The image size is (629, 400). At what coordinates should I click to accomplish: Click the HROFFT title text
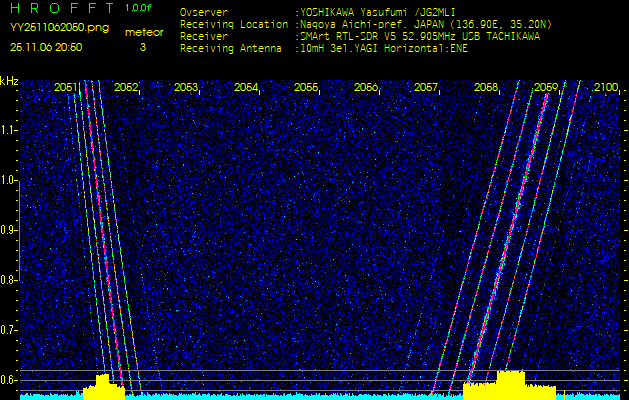point(59,8)
